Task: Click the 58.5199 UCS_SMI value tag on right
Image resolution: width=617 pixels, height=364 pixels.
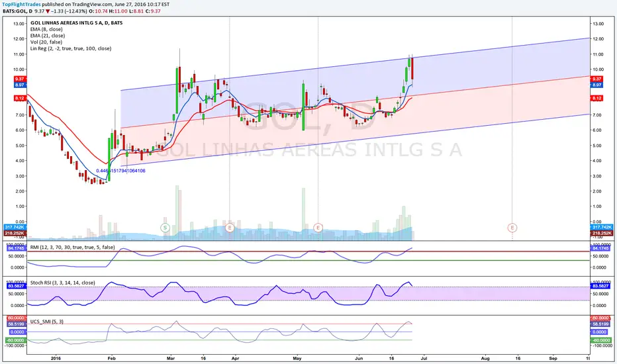Action: click(x=600, y=324)
